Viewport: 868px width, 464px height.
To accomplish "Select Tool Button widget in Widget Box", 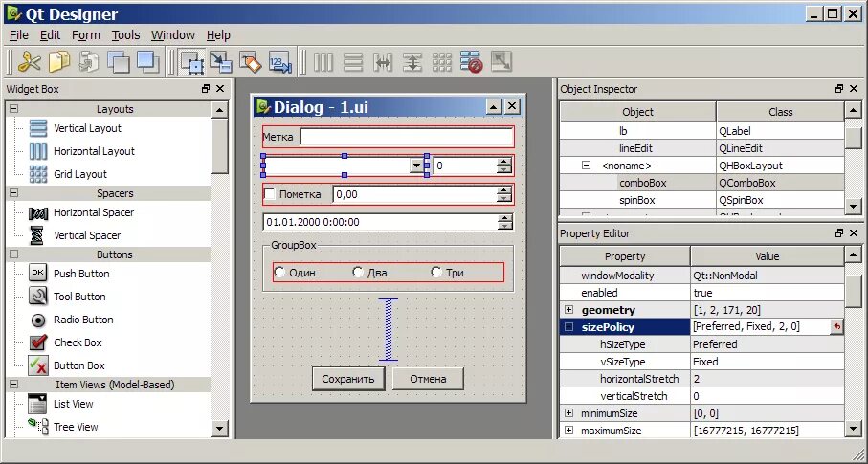I will (x=79, y=297).
